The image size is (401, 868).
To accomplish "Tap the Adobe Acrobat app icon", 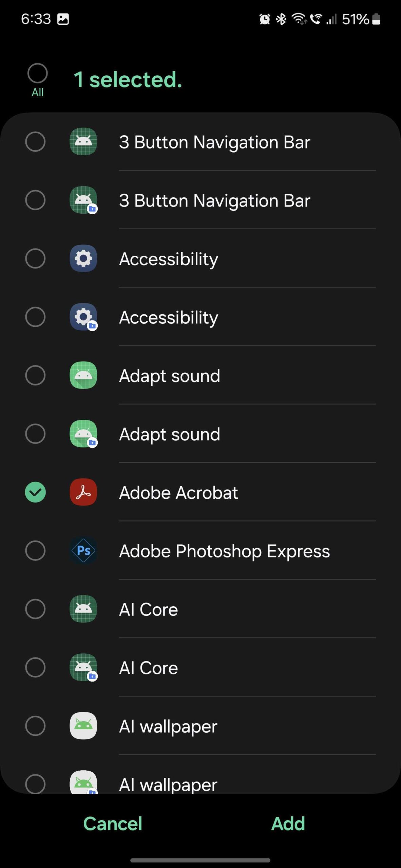I will pyautogui.click(x=83, y=492).
